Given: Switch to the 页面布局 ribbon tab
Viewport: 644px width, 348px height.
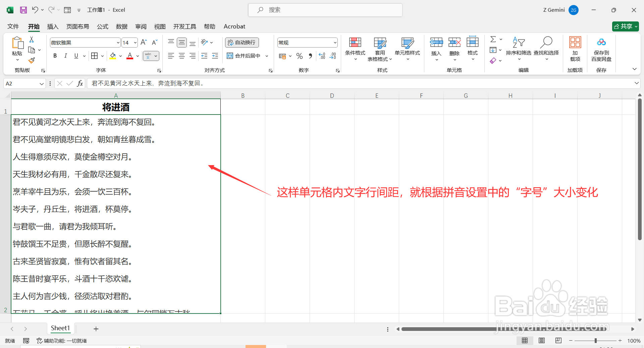Looking at the screenshot, I should pos(77,26).
